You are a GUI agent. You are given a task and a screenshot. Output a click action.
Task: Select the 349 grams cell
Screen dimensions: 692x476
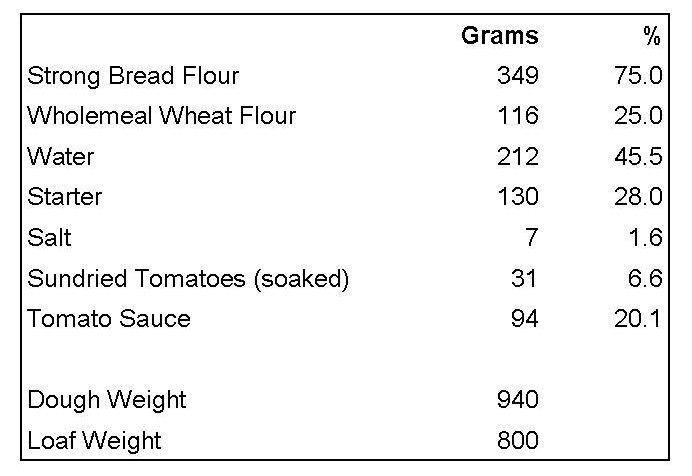pyautogui.click(x=517, y=76)
